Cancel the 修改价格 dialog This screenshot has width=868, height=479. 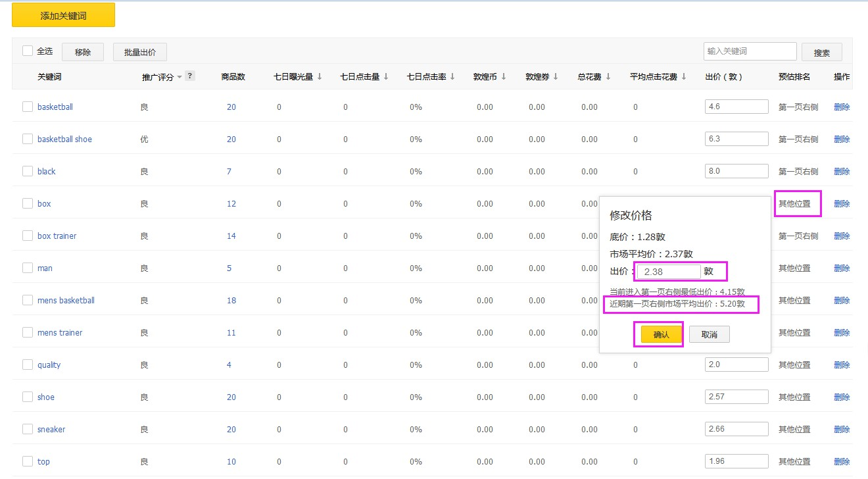point(710,334)
